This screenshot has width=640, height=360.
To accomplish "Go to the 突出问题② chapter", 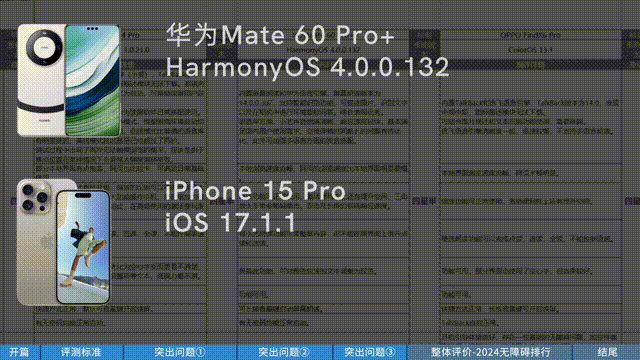I will (x=284, y=352).
